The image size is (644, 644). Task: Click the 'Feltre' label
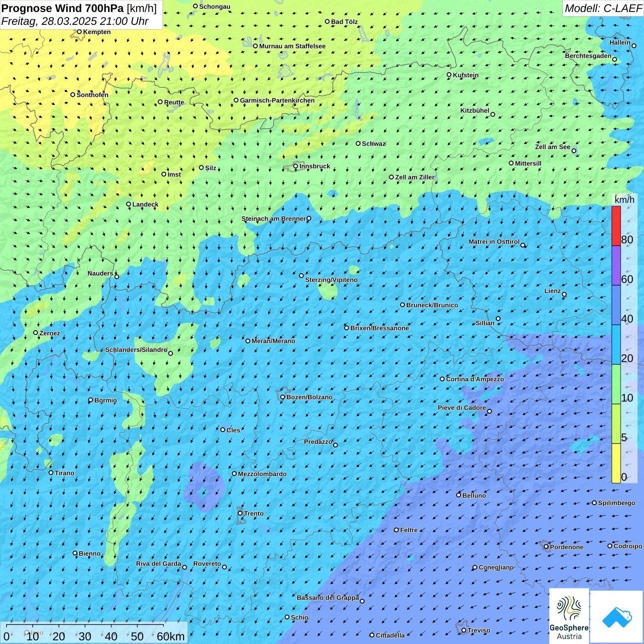[408, 530]
